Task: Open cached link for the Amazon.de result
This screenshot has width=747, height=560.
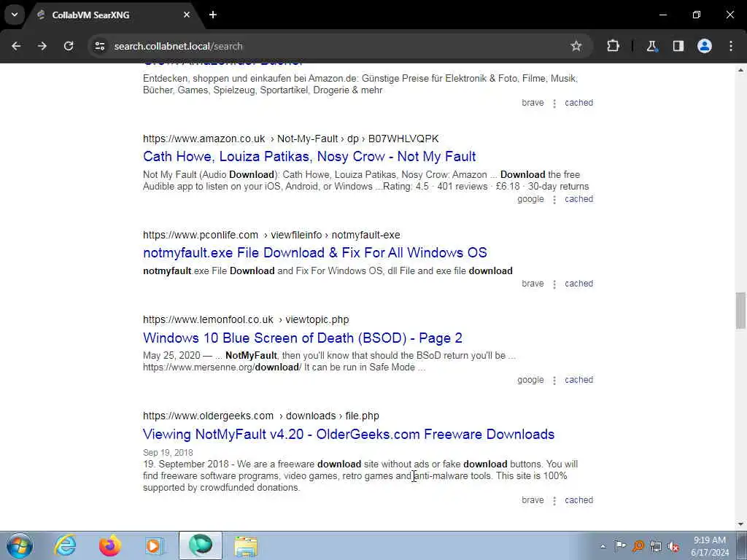Action: [x=578, y=103]
